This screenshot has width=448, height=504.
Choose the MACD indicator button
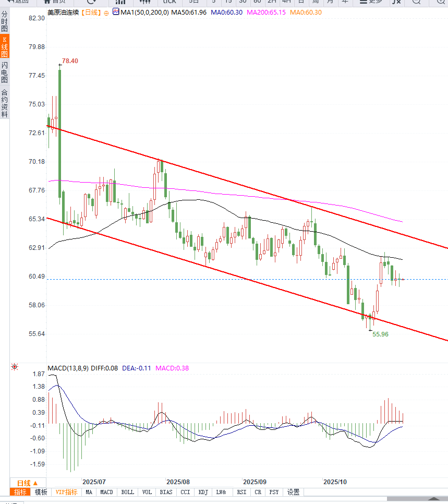pos(107,492)
